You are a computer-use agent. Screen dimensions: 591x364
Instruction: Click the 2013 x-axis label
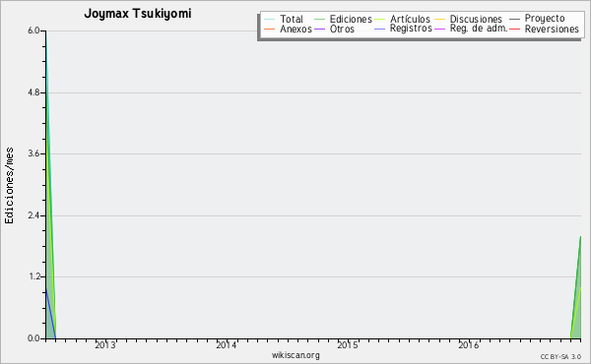[105, 345]
